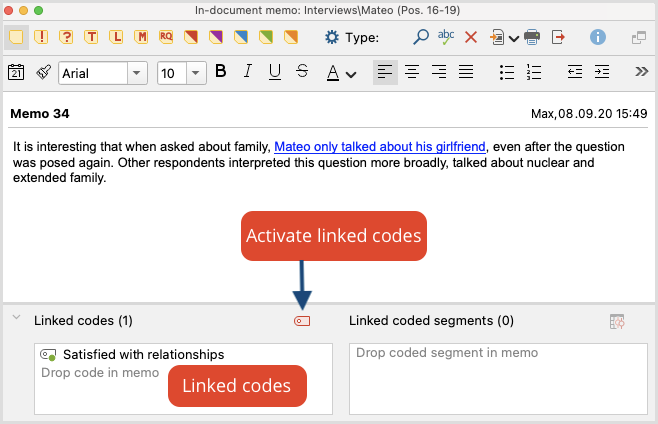Click the detach window icon
The height and width of the screenshot is (424, 658).
[x=639, y=38]
